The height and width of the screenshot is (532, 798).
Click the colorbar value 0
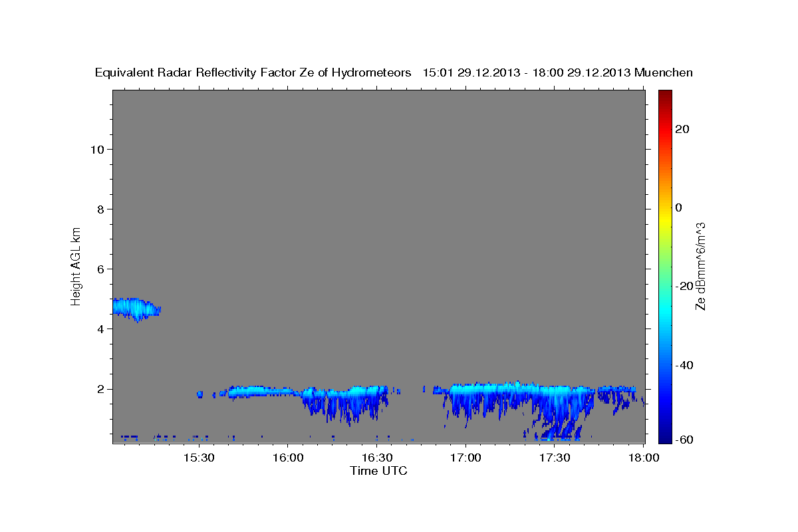pos(679,207)
